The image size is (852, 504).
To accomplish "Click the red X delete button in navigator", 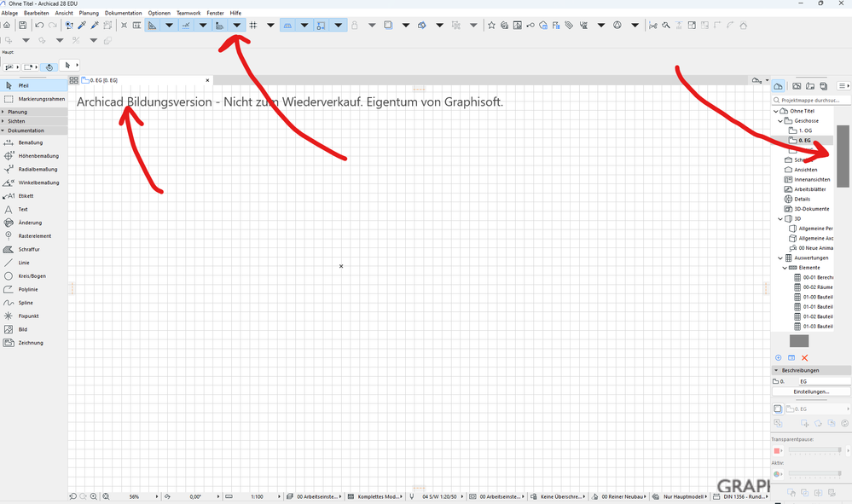I will coord(805,358).
